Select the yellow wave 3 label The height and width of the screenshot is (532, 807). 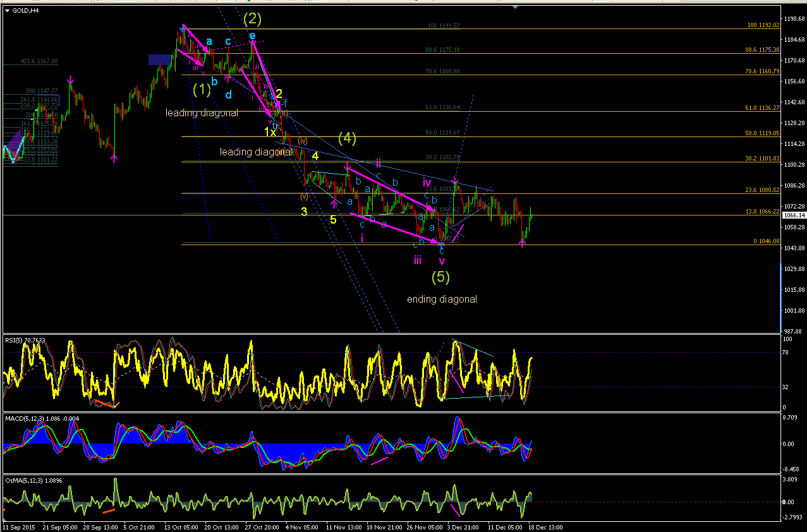point(304,212)
